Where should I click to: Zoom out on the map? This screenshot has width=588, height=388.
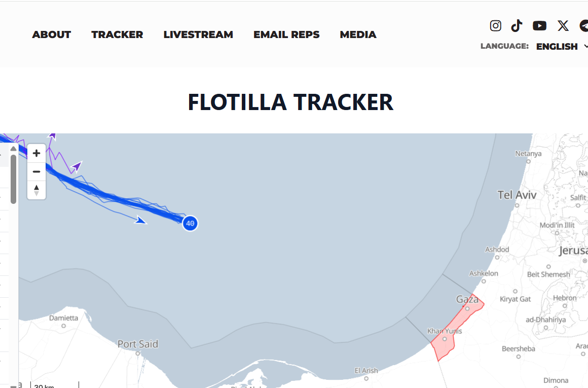[x=36, y=171]
